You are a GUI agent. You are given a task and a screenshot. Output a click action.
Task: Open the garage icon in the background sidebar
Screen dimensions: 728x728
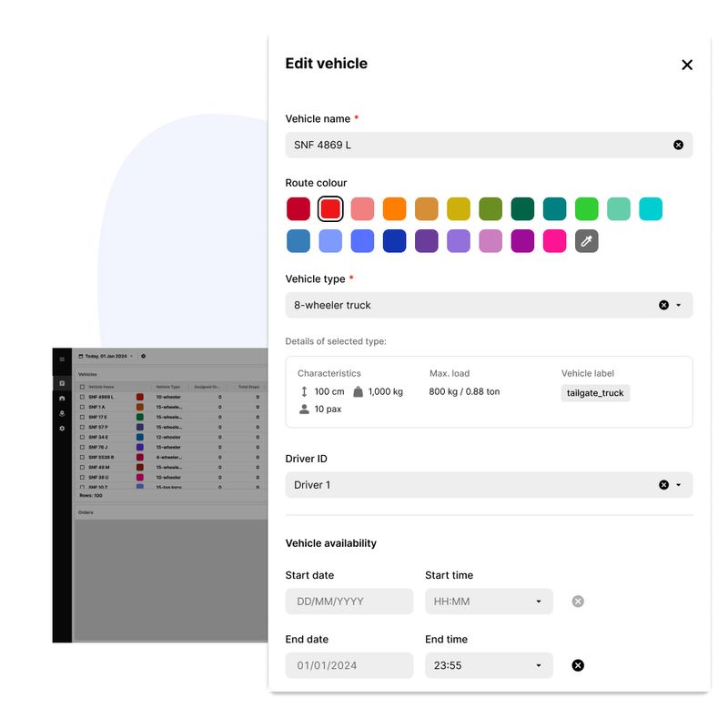(62, 399)
